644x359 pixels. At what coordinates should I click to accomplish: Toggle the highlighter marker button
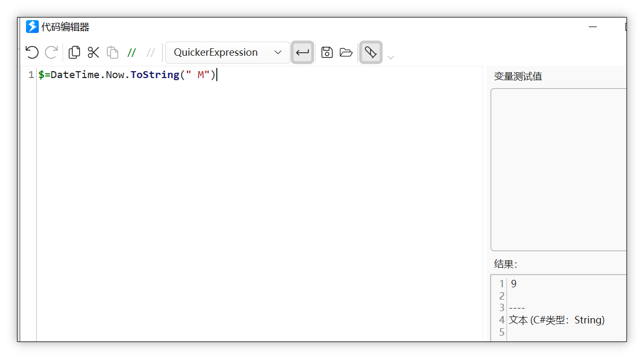[371, 52]
